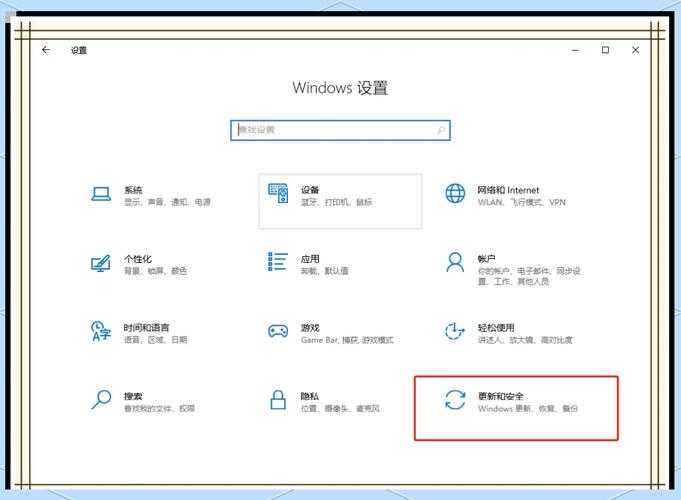681x500 pixels.
Task: Click the 个性化 category title
Action: coord(138,259)
